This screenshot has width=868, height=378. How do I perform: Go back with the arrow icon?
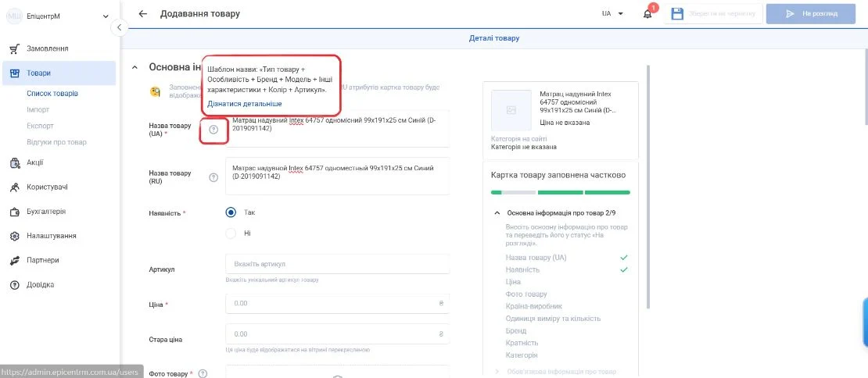point(143,14)
